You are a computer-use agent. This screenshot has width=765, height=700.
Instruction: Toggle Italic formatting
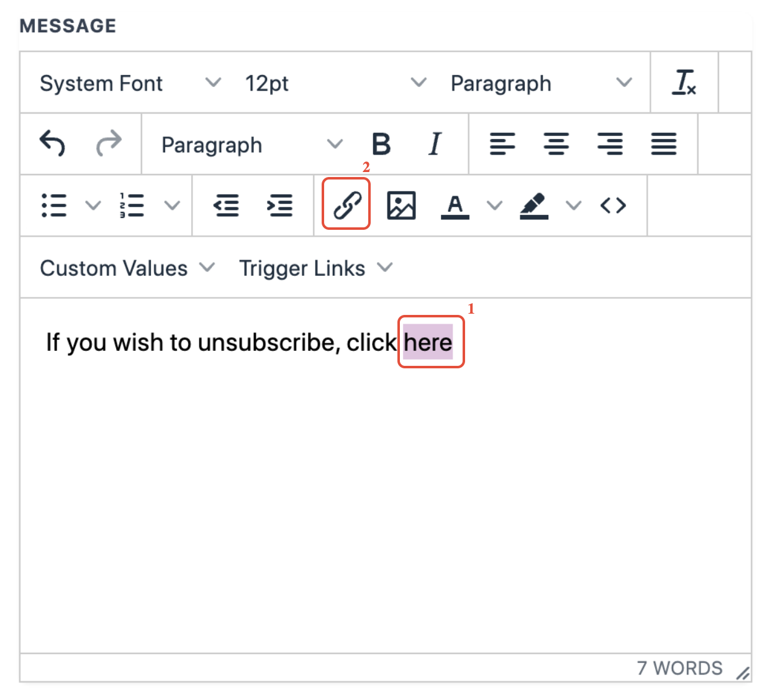[435, 144]
